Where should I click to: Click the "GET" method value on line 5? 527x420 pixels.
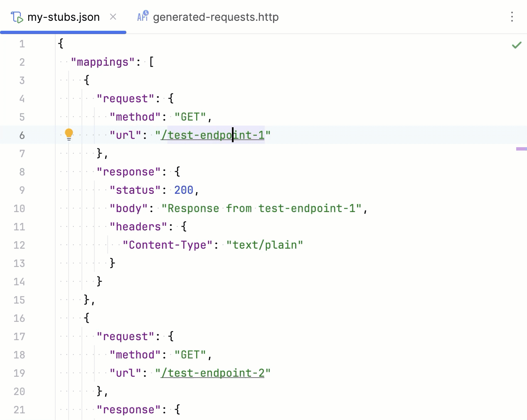pos(190,116)
